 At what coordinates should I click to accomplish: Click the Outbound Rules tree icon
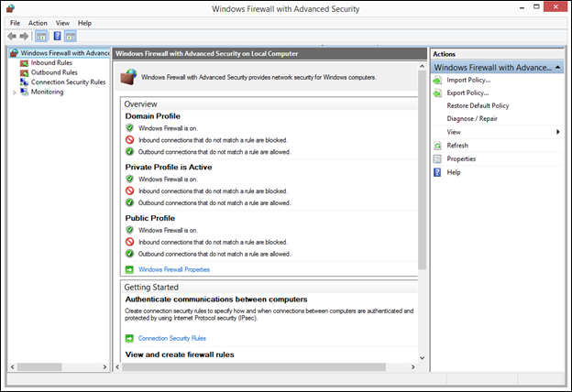(24, 72)
